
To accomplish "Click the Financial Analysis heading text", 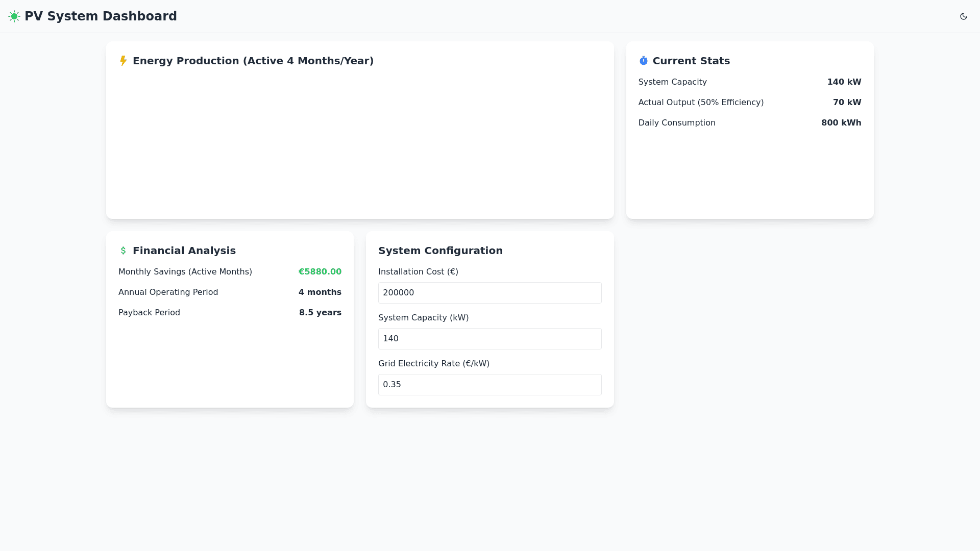I will click(184, 251).
